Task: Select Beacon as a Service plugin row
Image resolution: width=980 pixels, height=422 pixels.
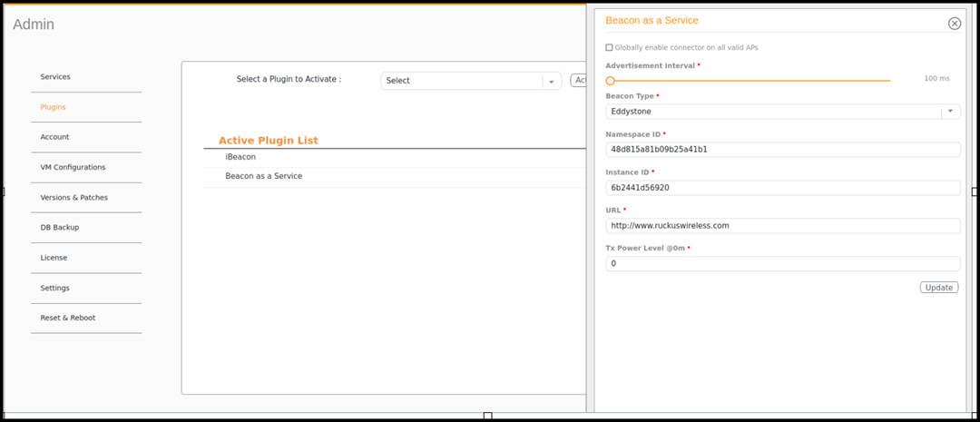Action: [x=395, y=177]
